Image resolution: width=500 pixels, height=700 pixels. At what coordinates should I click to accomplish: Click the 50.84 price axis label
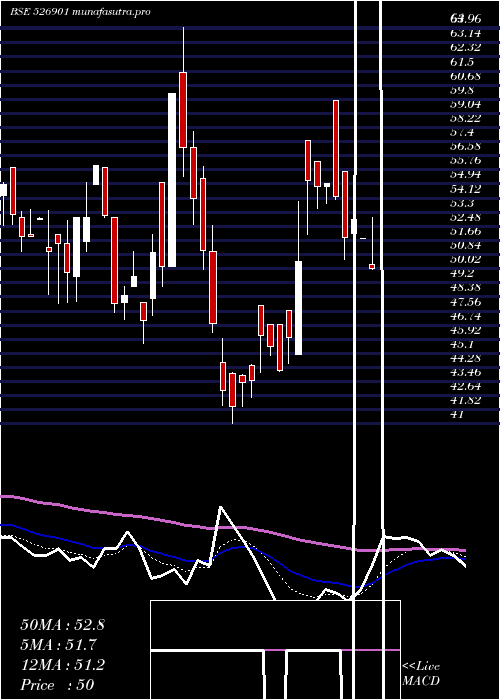tap(465, 246)
